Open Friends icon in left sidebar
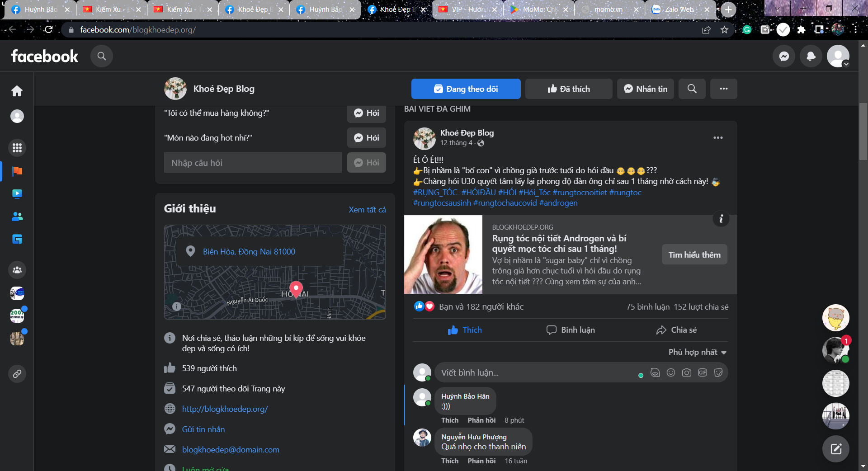 coord(17,217)
